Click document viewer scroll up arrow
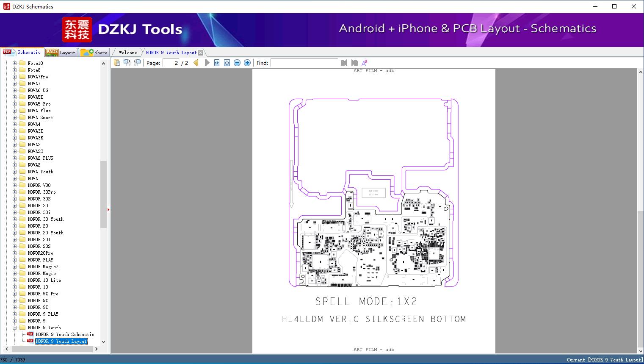Viewport: 644px width, 364px height. pos(640,72)
